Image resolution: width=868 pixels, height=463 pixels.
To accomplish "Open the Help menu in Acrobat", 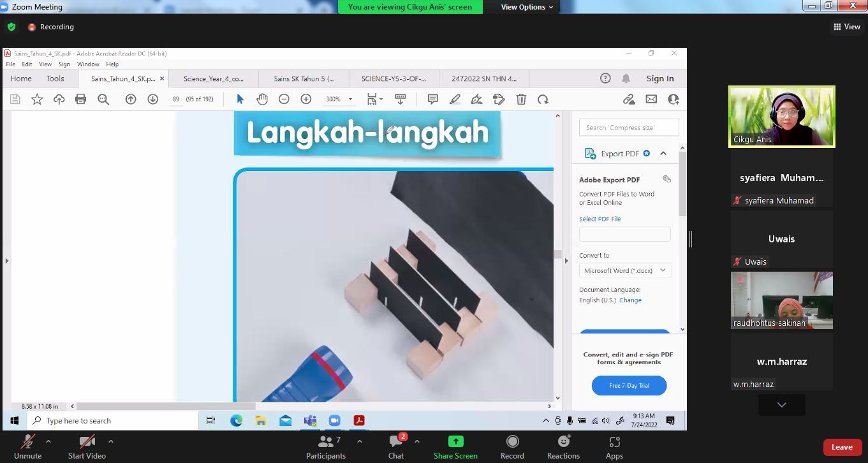I will pyautogui.click(x=112, y=64).
